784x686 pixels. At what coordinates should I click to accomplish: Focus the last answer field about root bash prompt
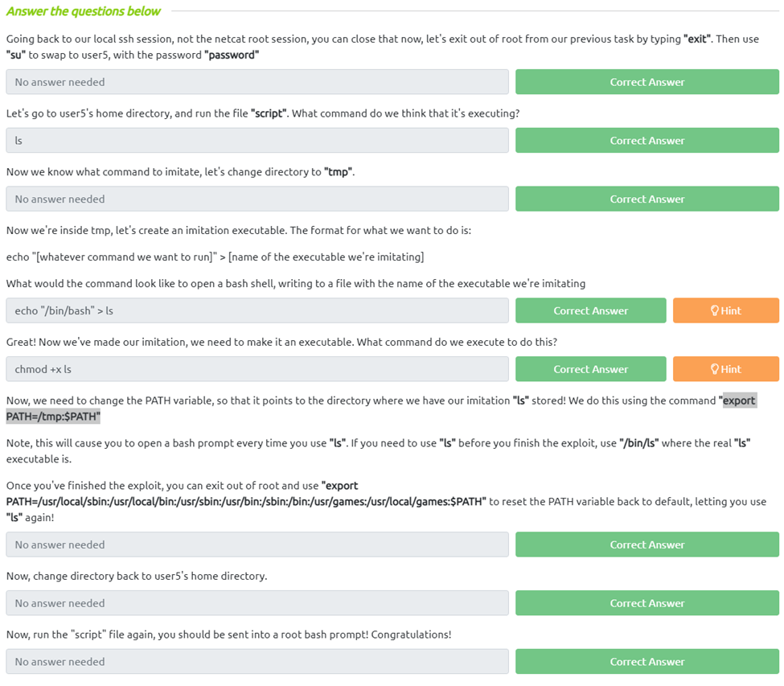pos(257,662)
